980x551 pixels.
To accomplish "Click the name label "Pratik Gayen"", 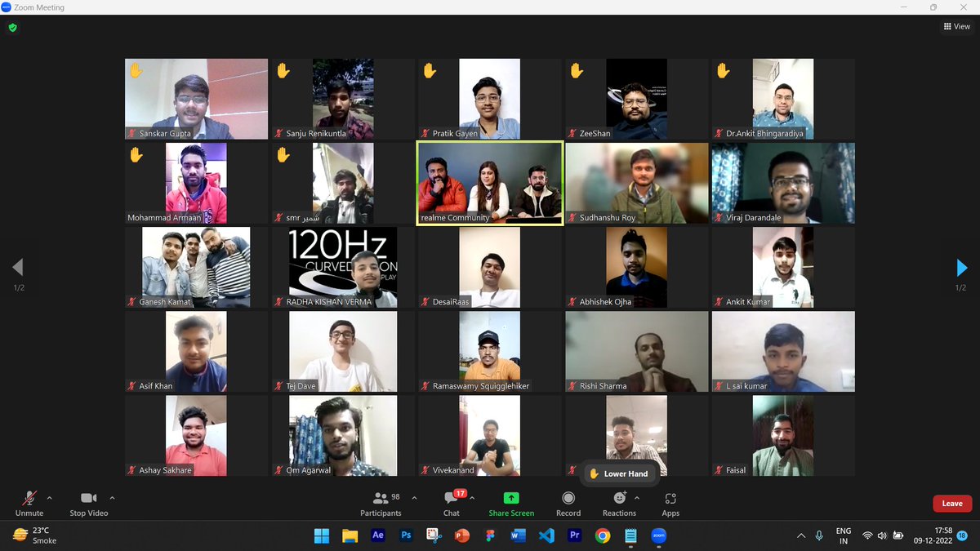I will pos(455,133).
